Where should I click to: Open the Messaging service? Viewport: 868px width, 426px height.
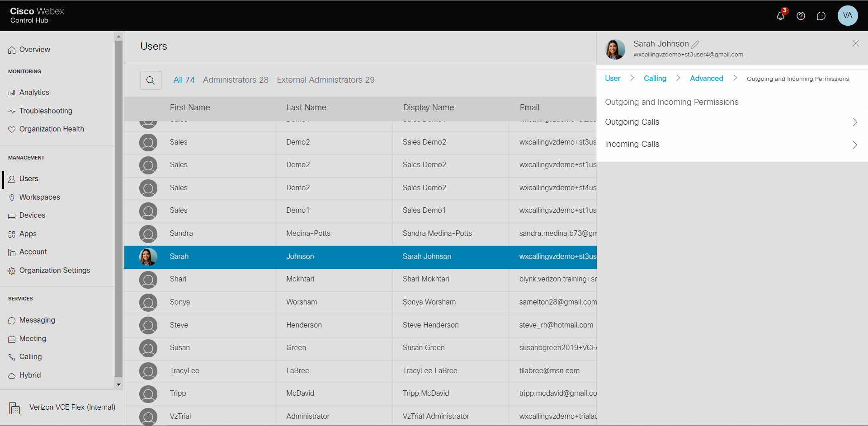[x=37, y=320]
